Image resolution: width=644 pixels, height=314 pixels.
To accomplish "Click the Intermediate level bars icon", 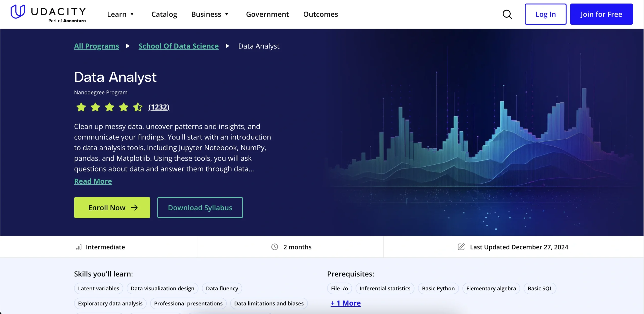I will click(79, 247).
